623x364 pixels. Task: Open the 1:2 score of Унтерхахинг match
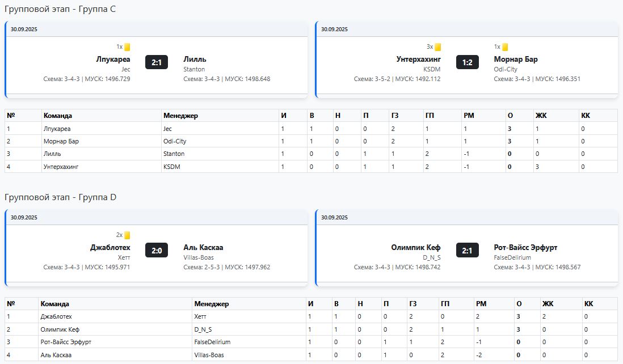click(467, 62)
